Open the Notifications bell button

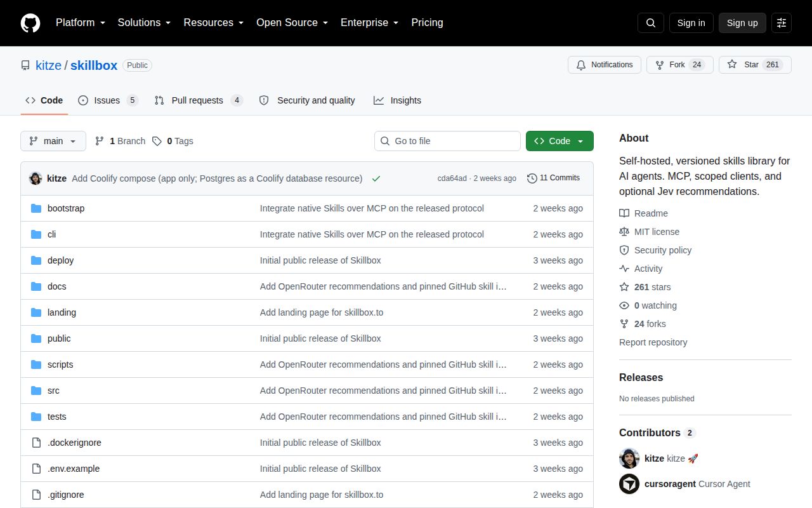(605, 65)
